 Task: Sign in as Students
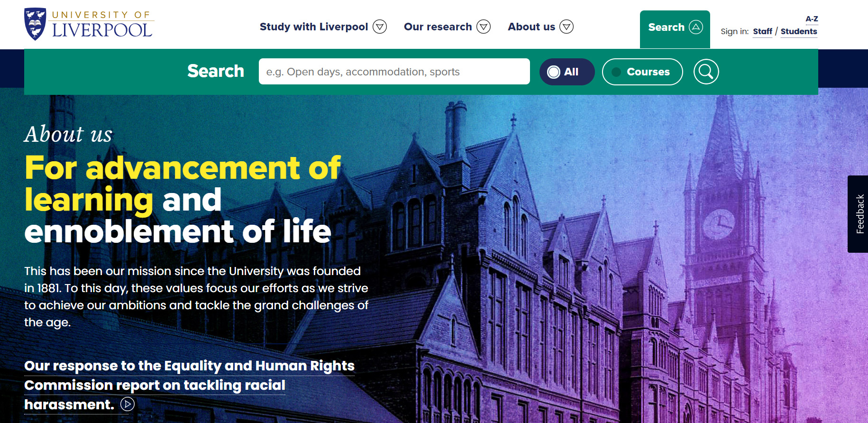coord(799,31)
